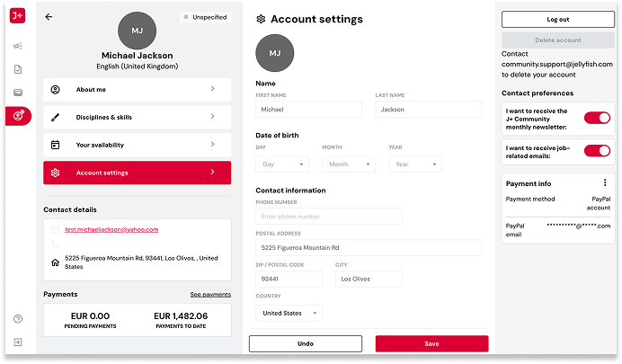This screenshot has height=364, width=622.
Task: Click the Your availability calendar icon
Action: [x=56, y=145]
